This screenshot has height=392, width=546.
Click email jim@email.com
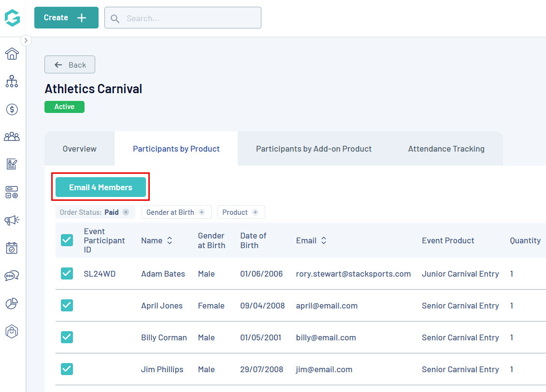[324, 369]
